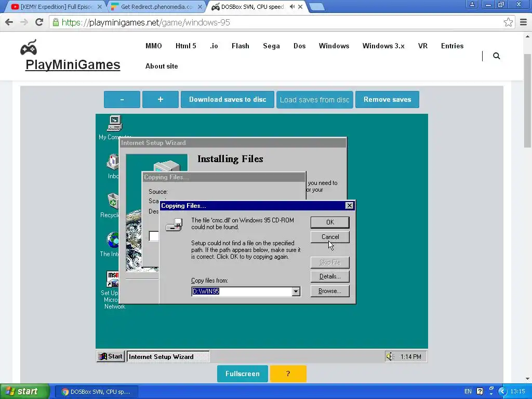Open the Windows menu item
The height and width of the screenshot is (399, 532).
tap(334, 46)
